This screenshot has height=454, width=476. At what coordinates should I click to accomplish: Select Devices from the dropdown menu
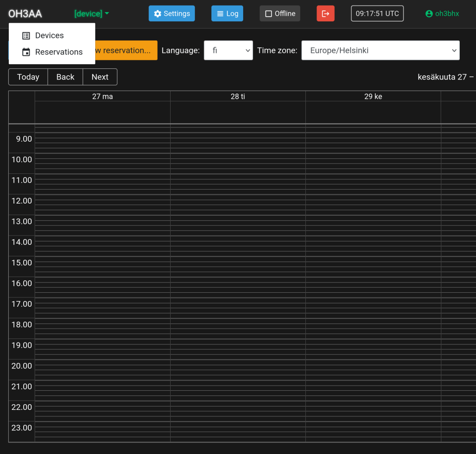(49, 35)
